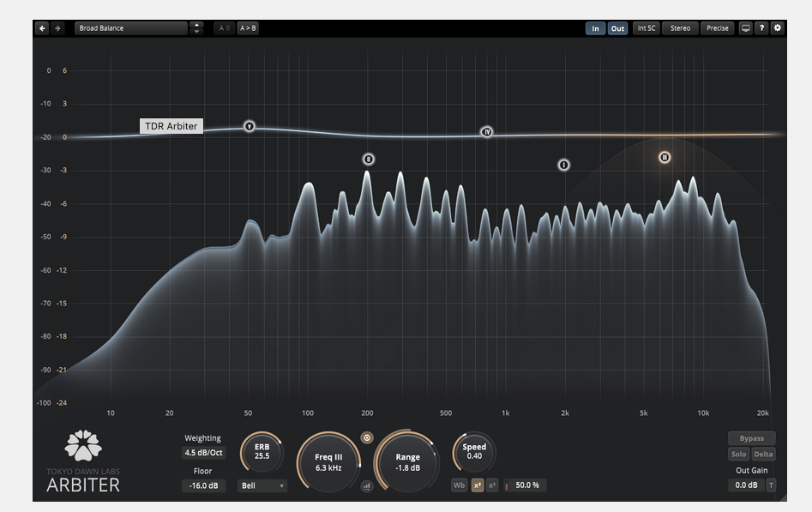Click the small bars icon below Freq knob
812x512 pixels.
click(367, 485)
